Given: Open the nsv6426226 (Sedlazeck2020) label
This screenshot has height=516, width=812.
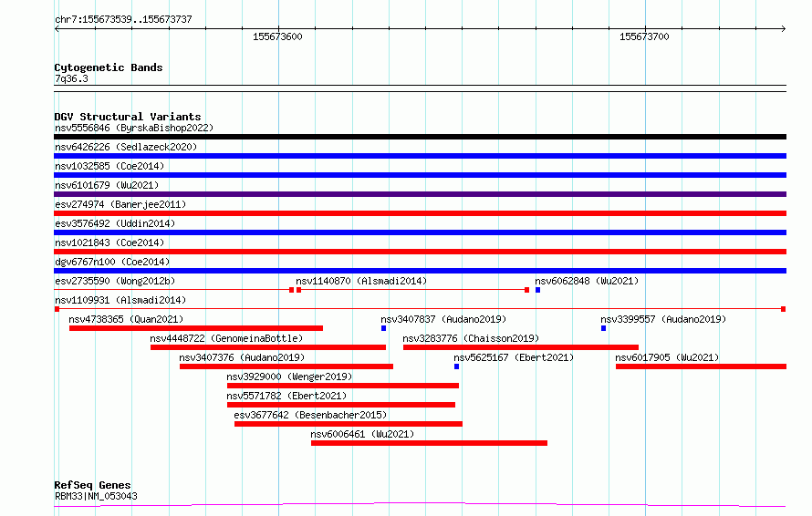Looking at the screenshot, I should [126, 147].
